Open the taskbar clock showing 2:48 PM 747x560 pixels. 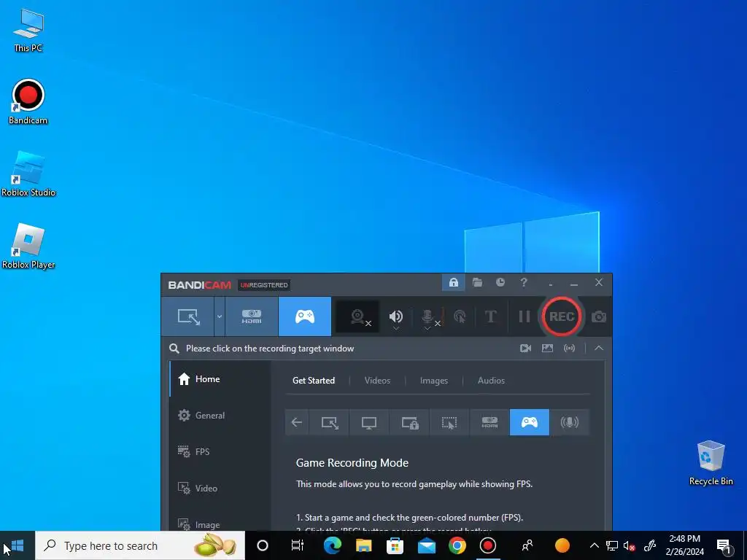tap(684, 545)
